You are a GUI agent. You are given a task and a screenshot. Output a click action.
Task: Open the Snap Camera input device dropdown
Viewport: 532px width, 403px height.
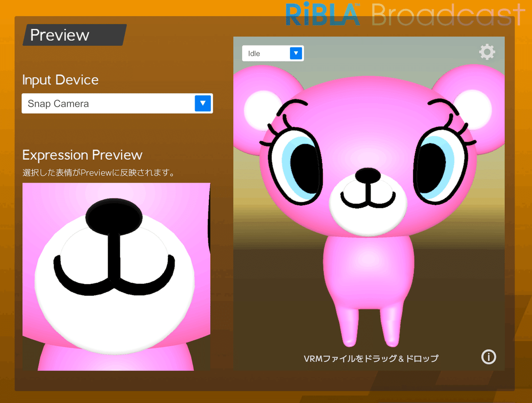pos(117,103)
